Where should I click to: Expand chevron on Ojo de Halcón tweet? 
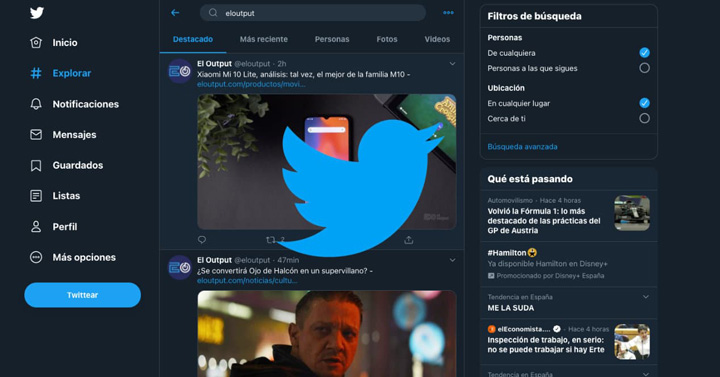point(452,260)
